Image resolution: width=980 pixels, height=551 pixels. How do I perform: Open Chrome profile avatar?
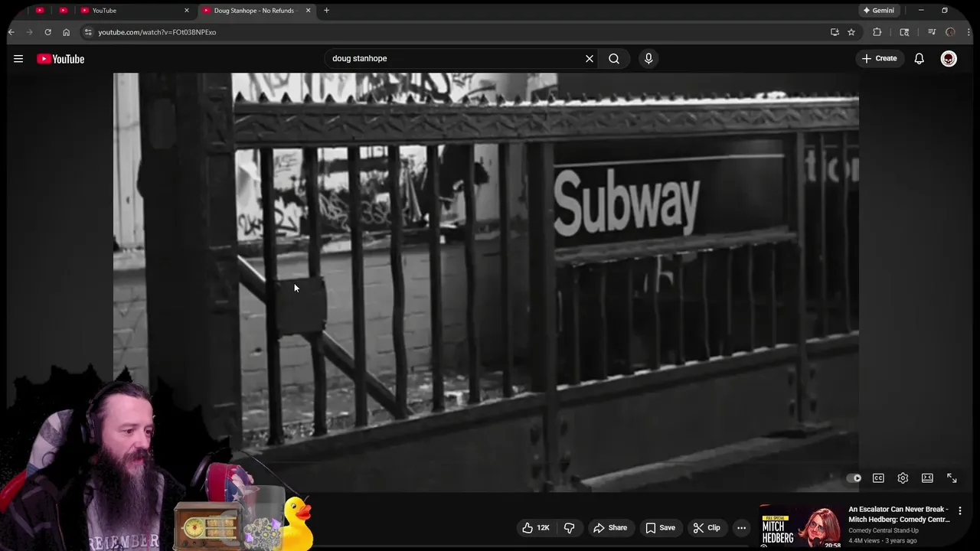pyautogui.click(x=950, y=32)
